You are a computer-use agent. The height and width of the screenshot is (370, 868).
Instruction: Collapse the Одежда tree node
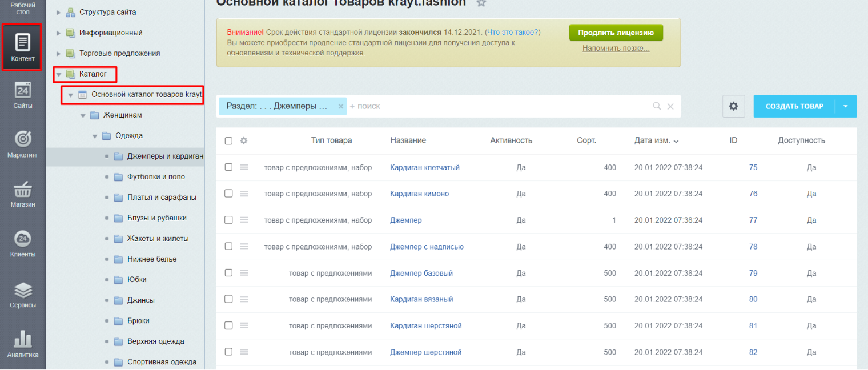point(95,136)
